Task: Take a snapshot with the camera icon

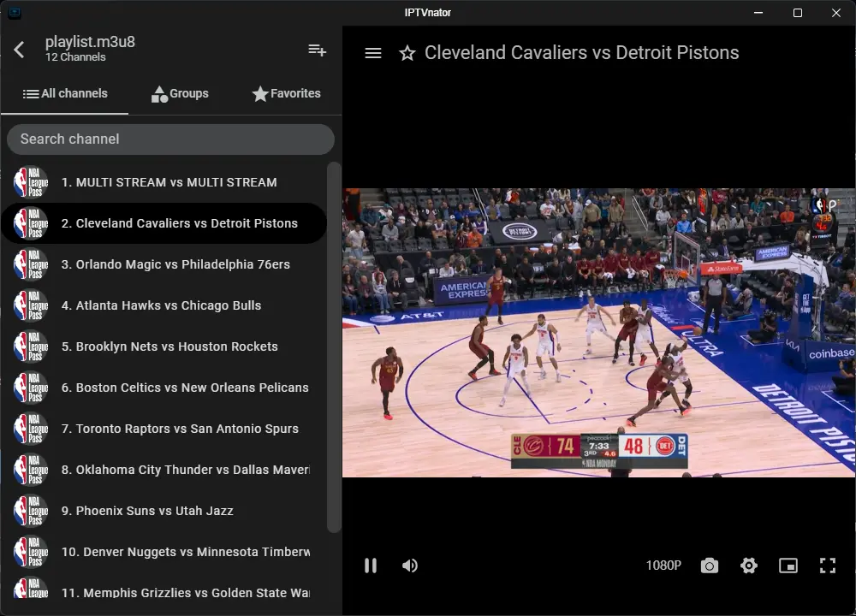Action: coord(709,566)
